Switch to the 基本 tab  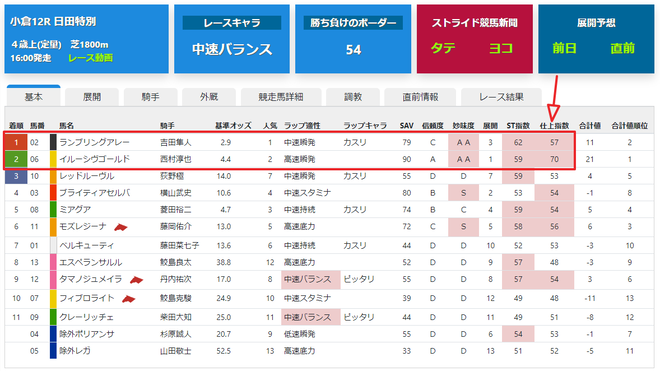pyautogui.click(x=33, y=96)
